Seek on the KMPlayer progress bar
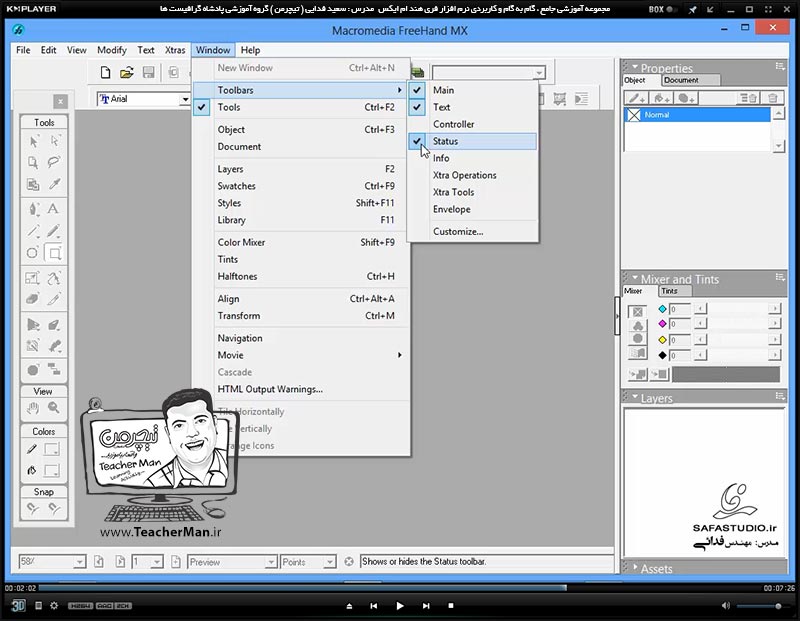Image resolution: width=800 pixels, height=621 pixels. click(400, 588)
